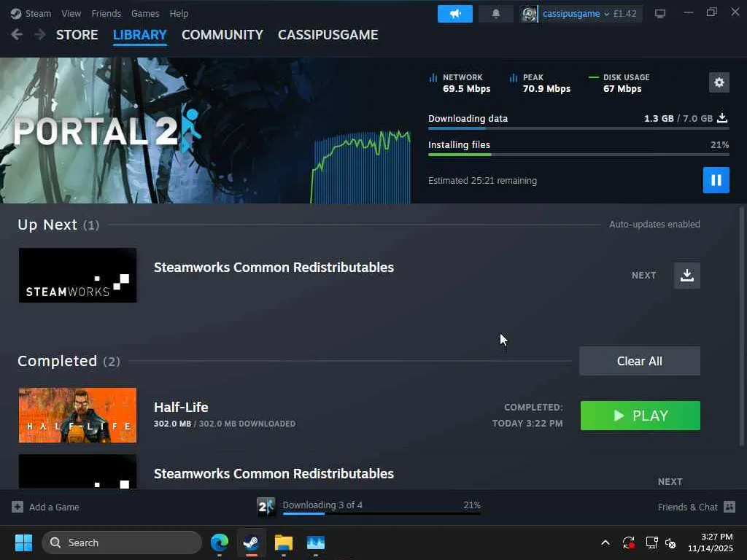Click the Portal 2 icon in download status bar
Image resolution: width=747 pixels, height=560 pixels.
coord(266,507)
